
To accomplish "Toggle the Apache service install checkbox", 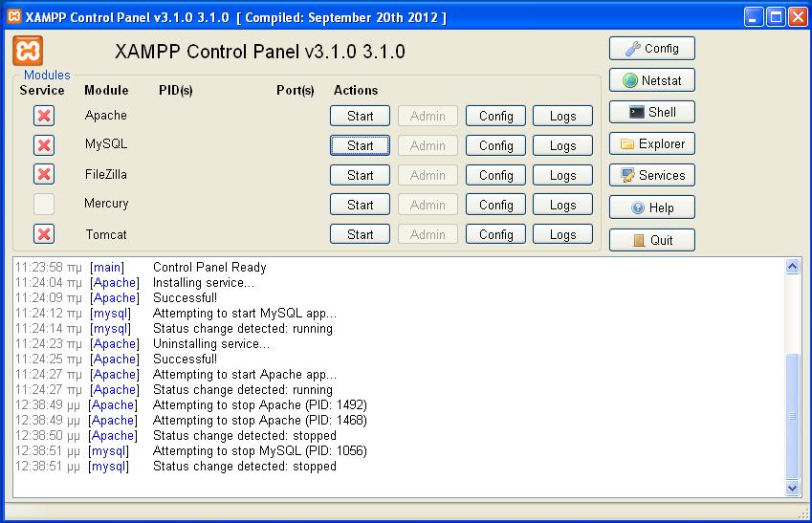I will coord(44,116).
